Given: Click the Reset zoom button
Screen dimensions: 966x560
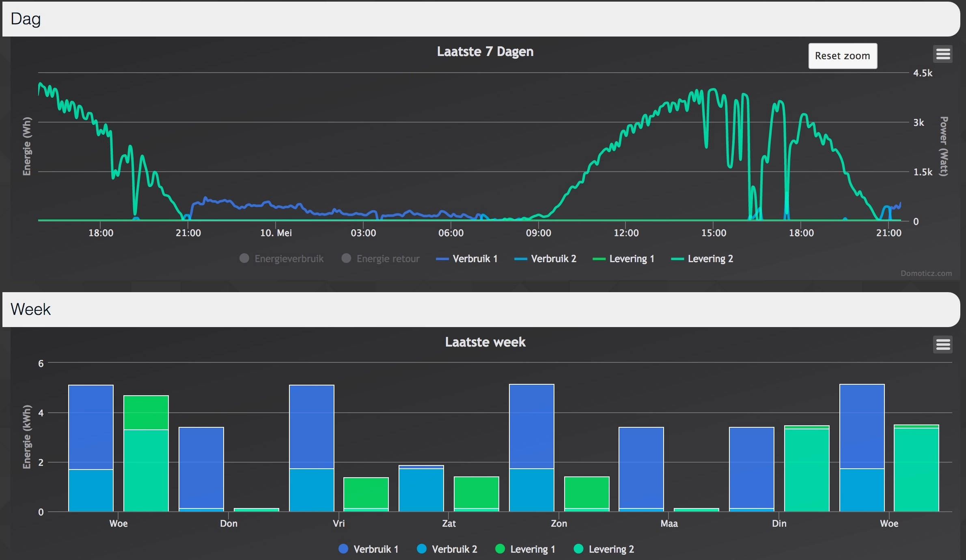Looking at the screenshot, I should point(842,56).
